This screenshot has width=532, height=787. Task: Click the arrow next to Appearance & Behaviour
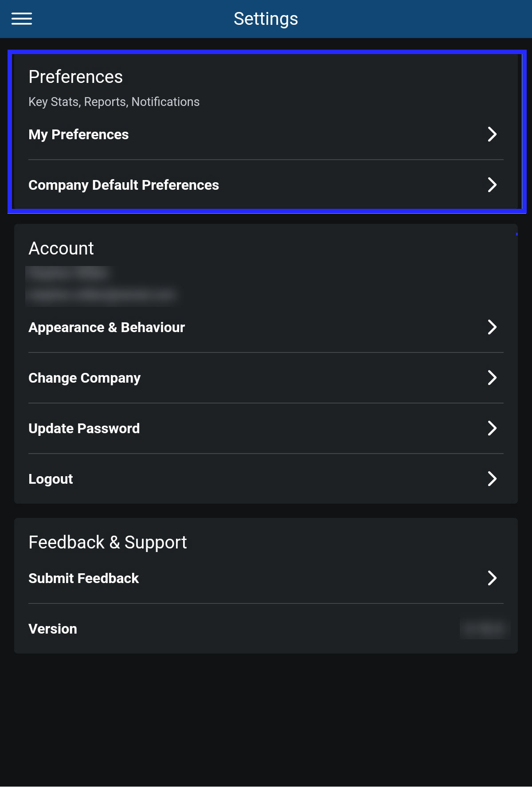click(x=493, y=327)
